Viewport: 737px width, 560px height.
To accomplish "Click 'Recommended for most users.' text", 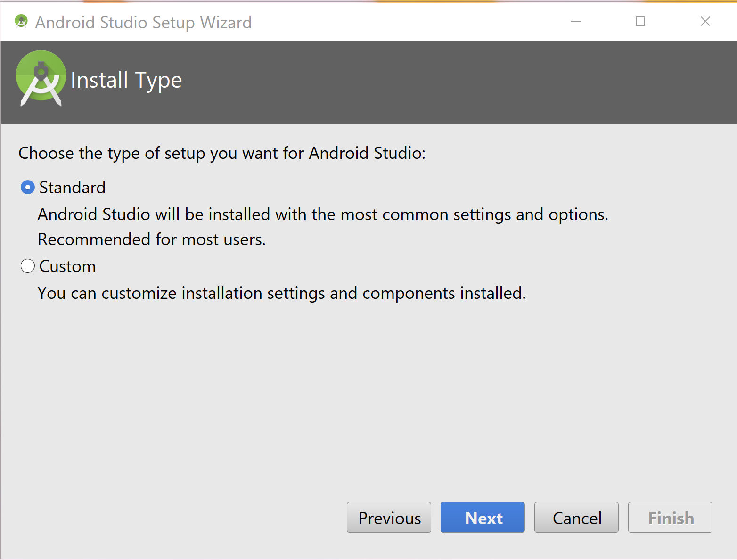I will (x=152, y=239).
